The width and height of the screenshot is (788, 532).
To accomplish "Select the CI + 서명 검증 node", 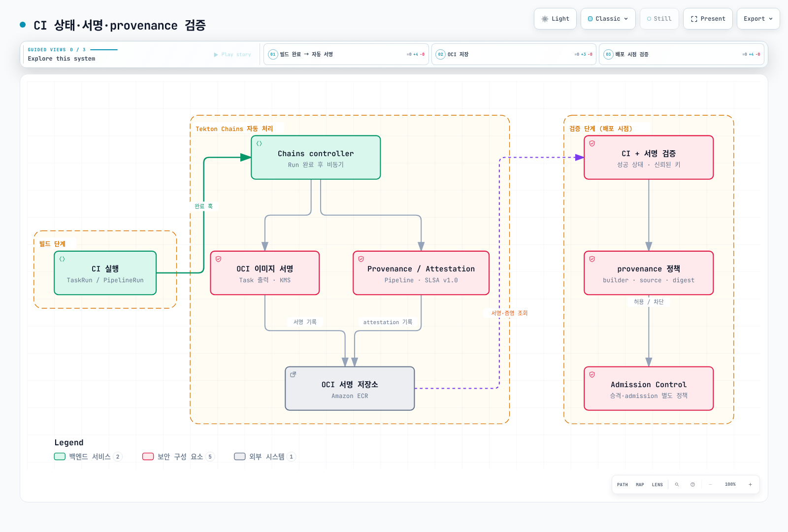I will click(649, 158).
